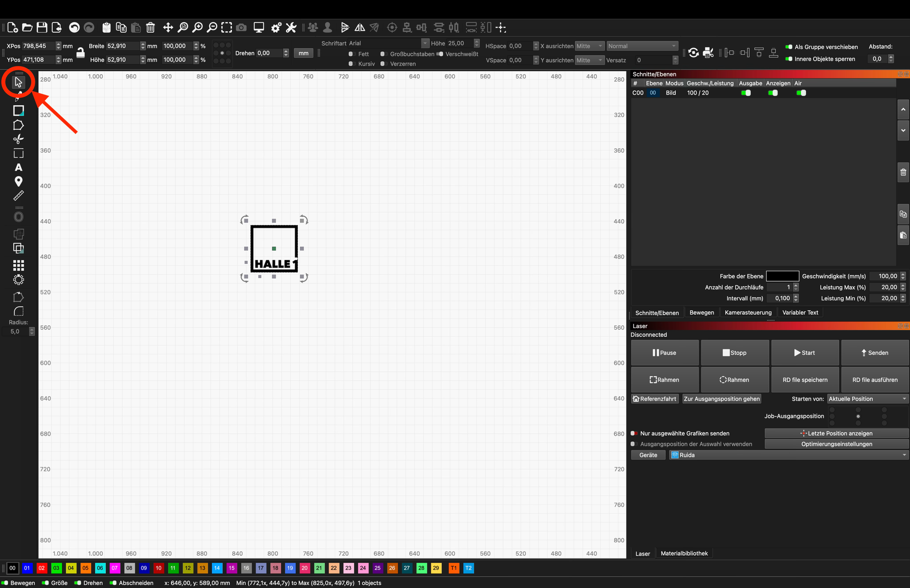Open the Ruida device dropdown
Screen dimensions: 910x588
pyautogui.click(x=789, y=455)
